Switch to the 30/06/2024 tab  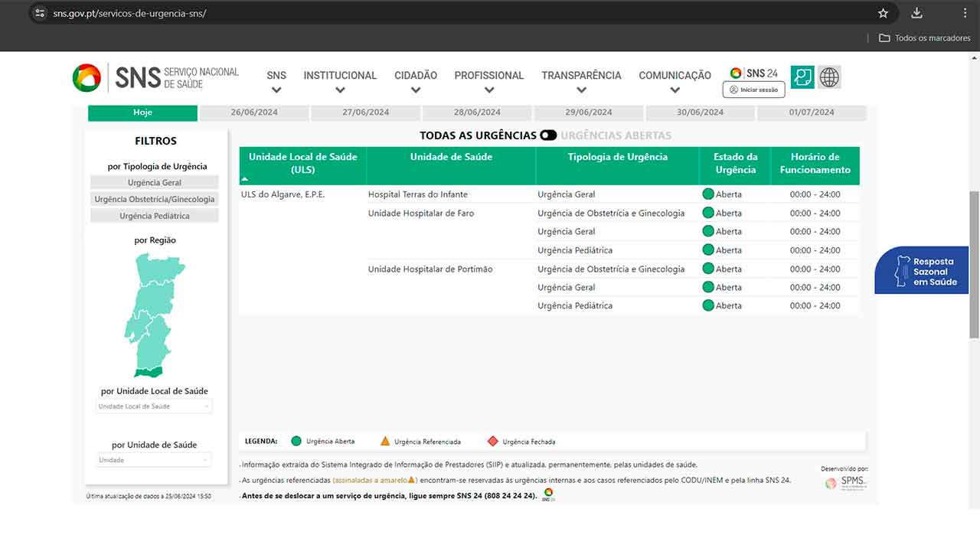(x=700, y=112)
